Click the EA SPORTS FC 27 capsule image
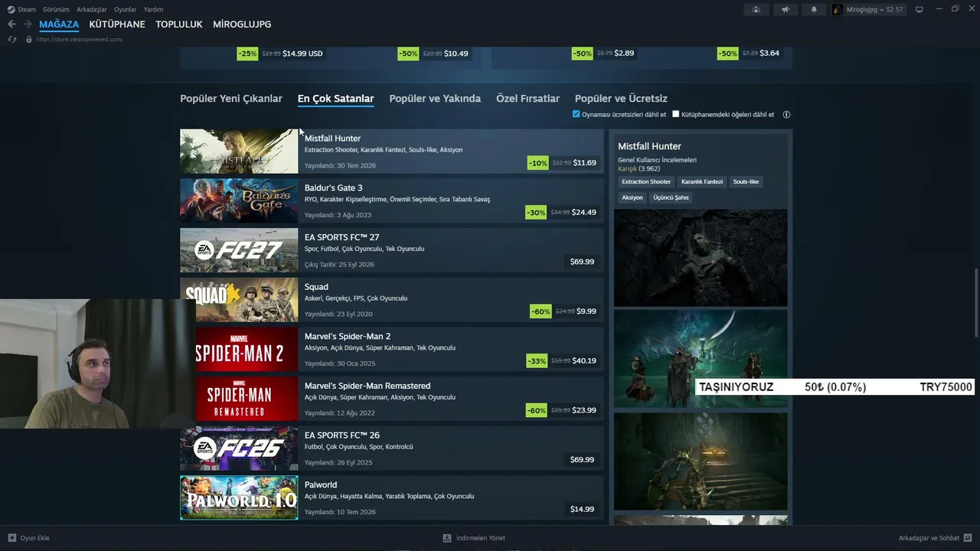This screenshot has height=551, width=980. 239,250
